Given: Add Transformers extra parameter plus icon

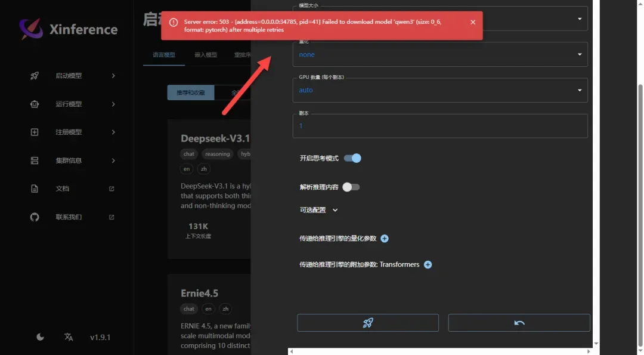Looking at the screenshot, I should (x=428, y=265).
